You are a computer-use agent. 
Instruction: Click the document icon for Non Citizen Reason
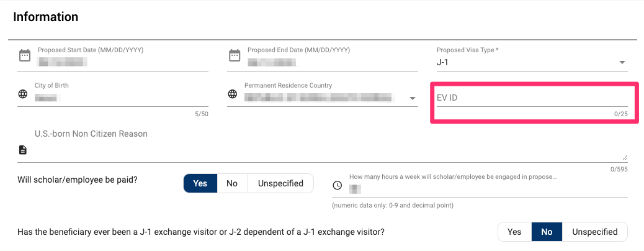(23, 150)
